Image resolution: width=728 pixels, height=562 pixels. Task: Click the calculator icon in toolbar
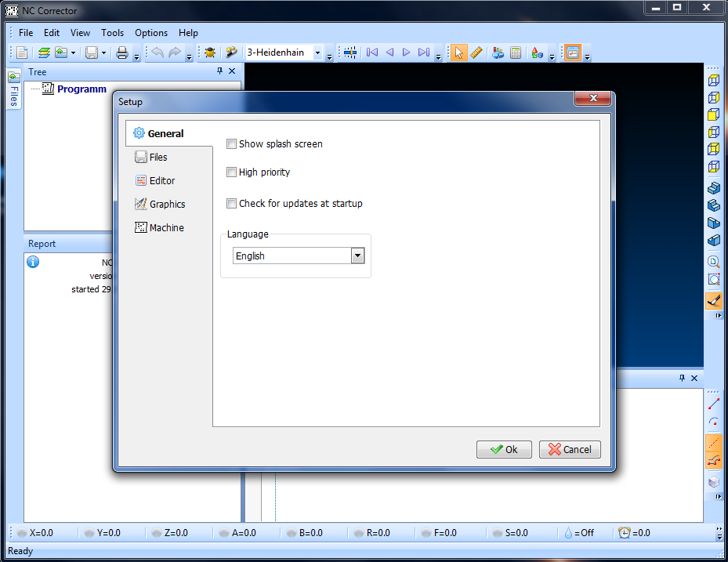pos(516,53)
